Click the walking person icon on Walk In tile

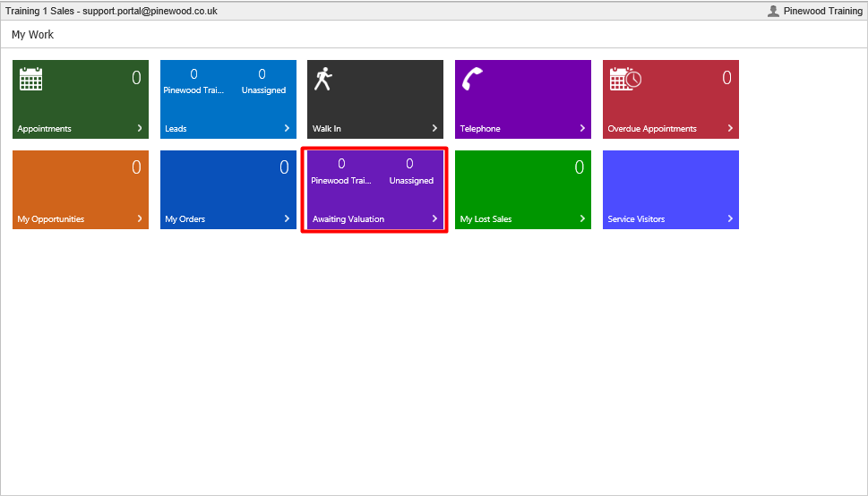(x=323, y=79)
